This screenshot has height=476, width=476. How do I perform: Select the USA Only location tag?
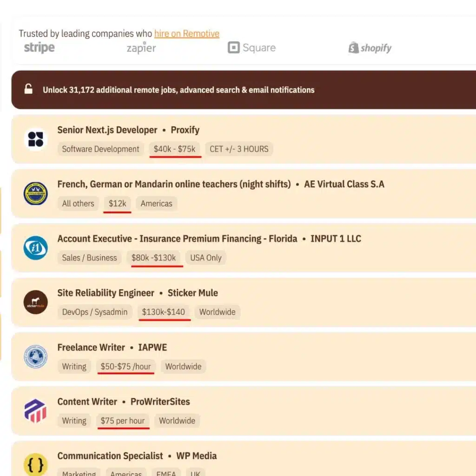click(206, 258)
